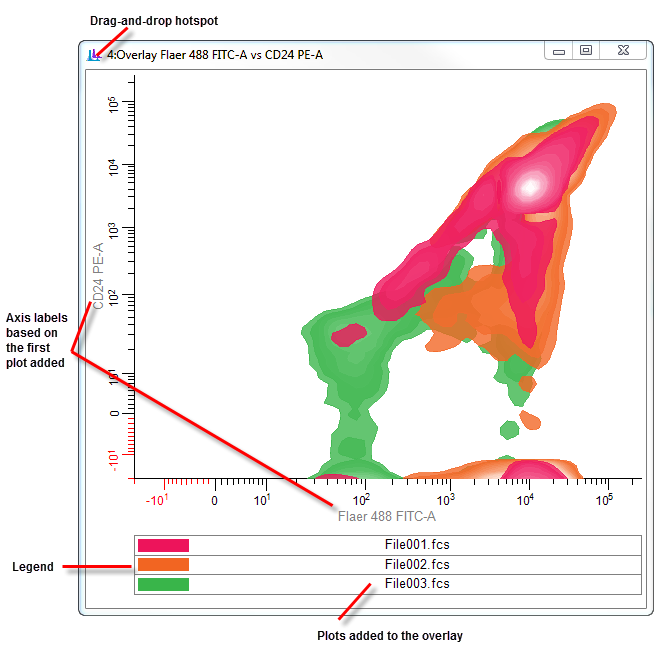Select the Flaer 488 FITC-A X-axis label

point(386,517)
